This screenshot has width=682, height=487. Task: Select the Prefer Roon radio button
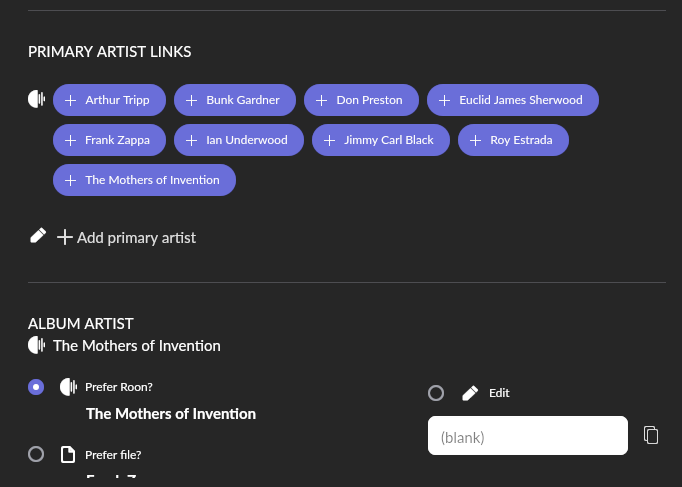pos(36,387)
